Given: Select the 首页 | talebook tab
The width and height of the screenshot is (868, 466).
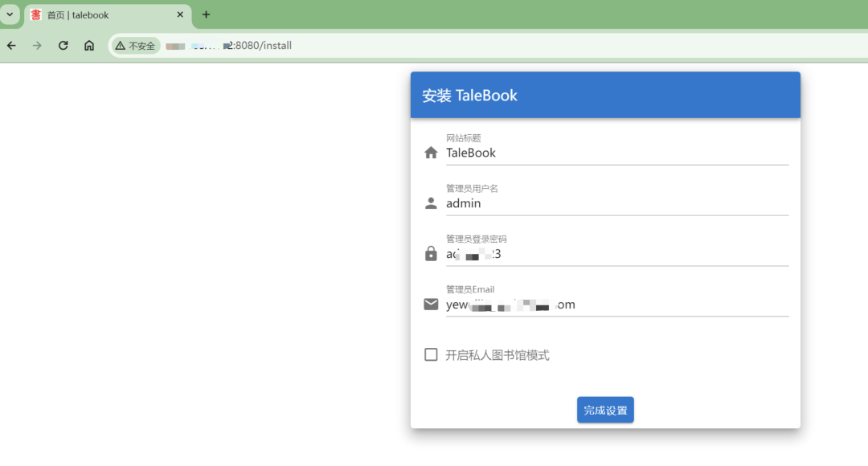Looking at the screenshot, I should pos(108,15).
